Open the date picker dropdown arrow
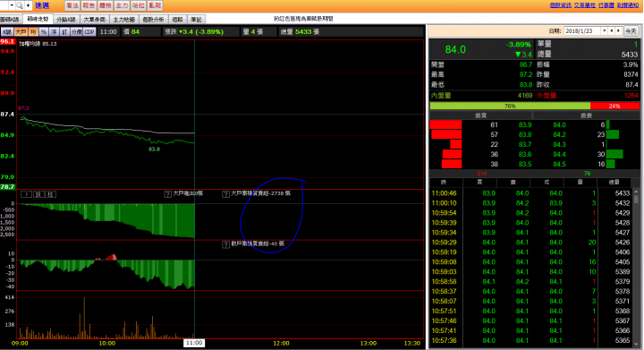This screenshot has width=644, height=350. pyautogui.click(x=604, y=30)
